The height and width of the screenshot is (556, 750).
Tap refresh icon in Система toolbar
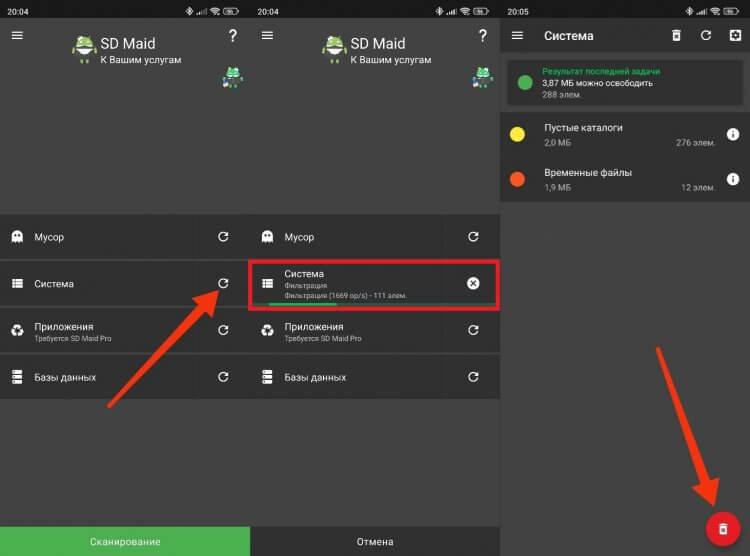[x=706, y=35]
